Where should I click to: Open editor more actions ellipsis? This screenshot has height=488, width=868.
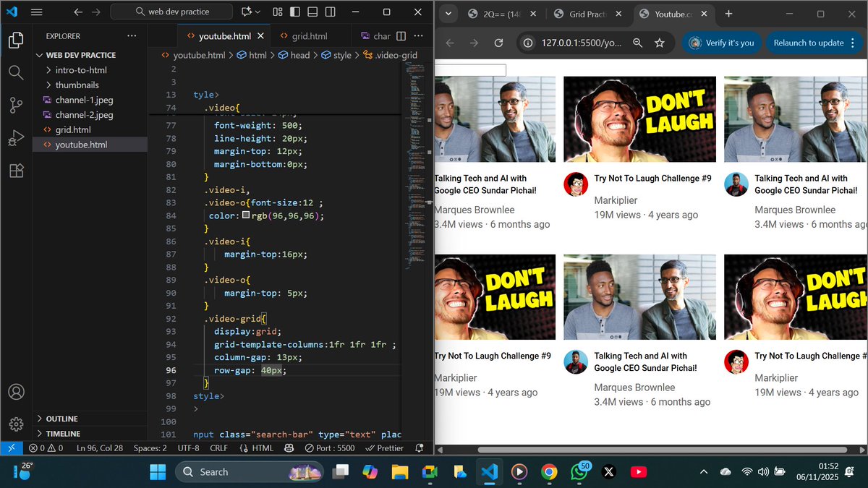417,36
